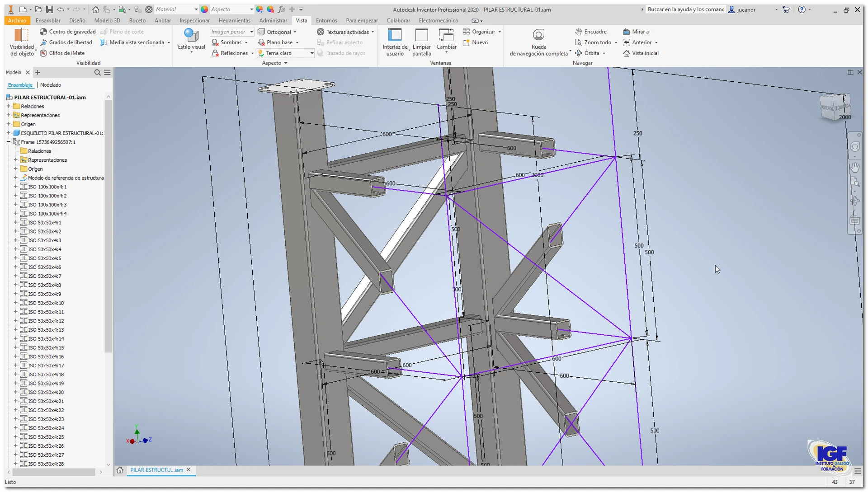868x492 pixels.
Task: Collapse the Frame 1573649256507:1 node
Action: 9,142
